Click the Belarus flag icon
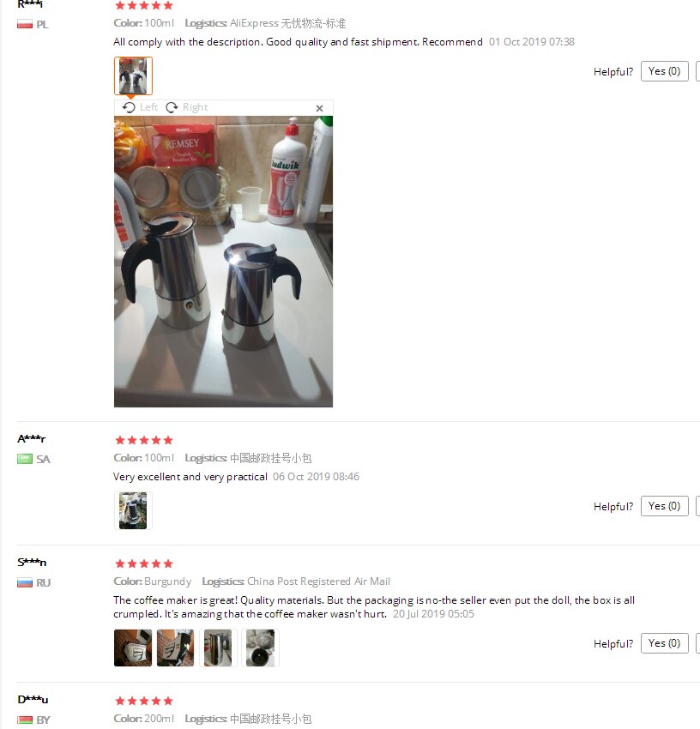Image resolution: width=700 pixels, height=729 pixels. 25,720
